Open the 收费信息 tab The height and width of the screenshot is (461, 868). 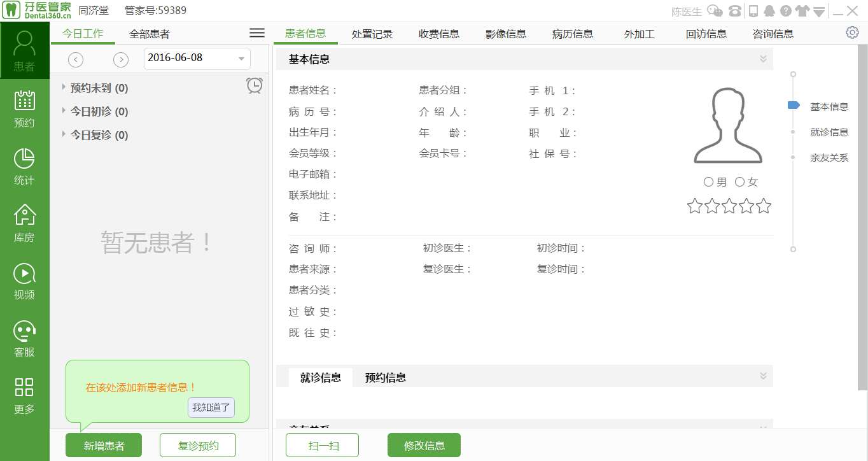[x=439, y=34]
